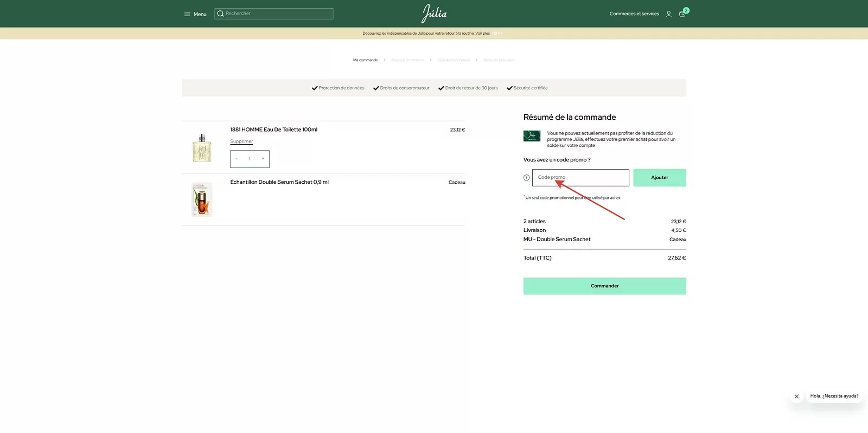868x433 pixels.
Task: Click the delivery cost '4,50 €'
Action: 679,230
